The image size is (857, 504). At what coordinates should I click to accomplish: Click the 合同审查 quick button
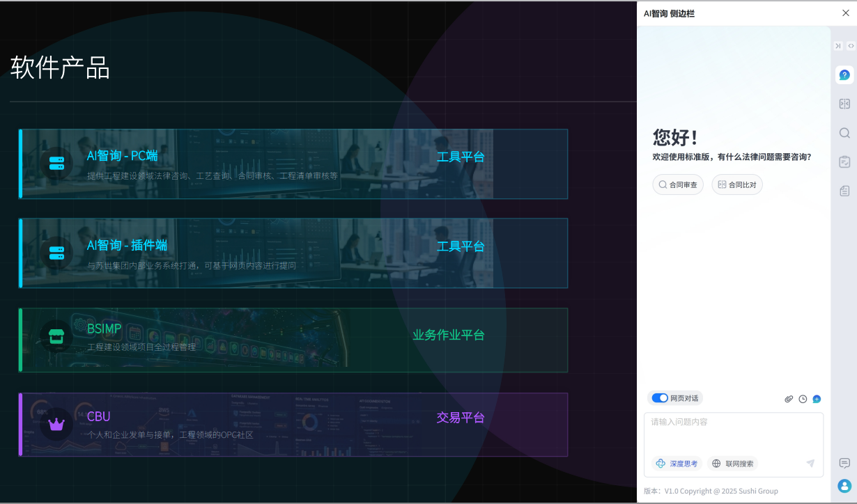click(678, 184)
